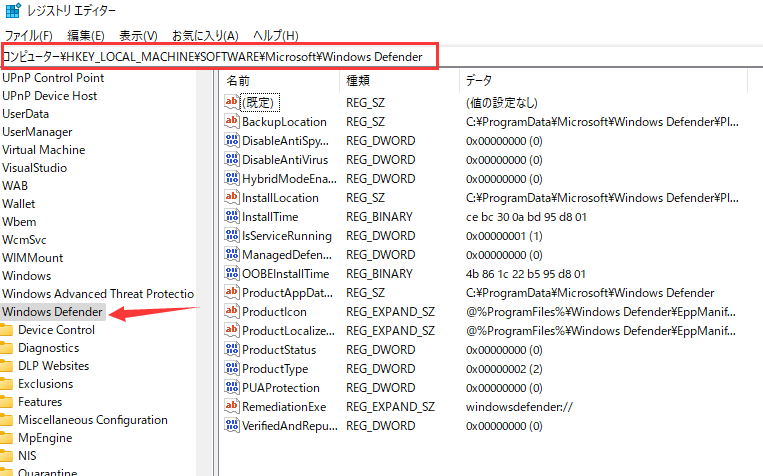Image resolution: width=763 pixels, height=476 pixels.
Task: Select the WIMMount key
Action: 33,257
